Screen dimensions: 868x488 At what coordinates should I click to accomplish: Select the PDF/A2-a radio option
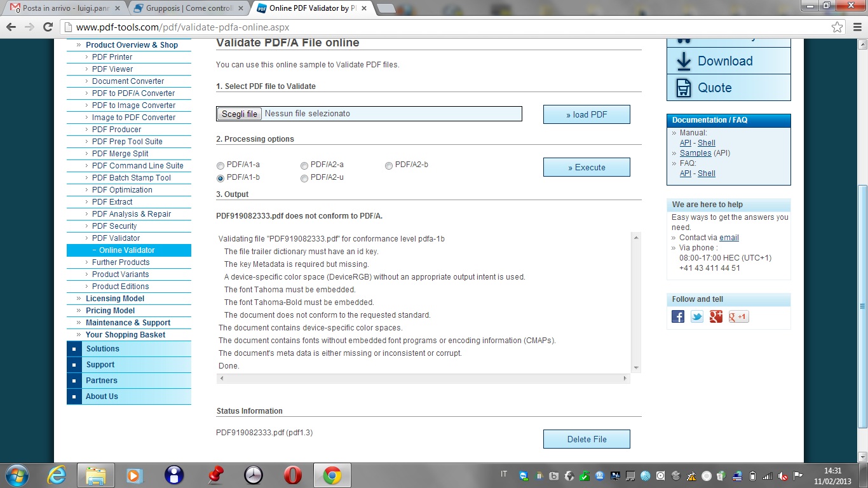[x=304, y=166]
